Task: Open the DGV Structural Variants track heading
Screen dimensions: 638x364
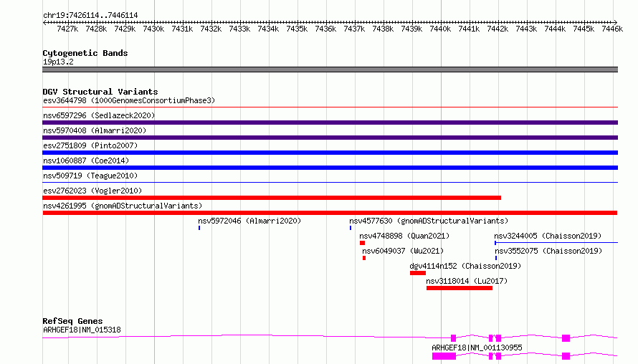Action: (x=100, y=92)
